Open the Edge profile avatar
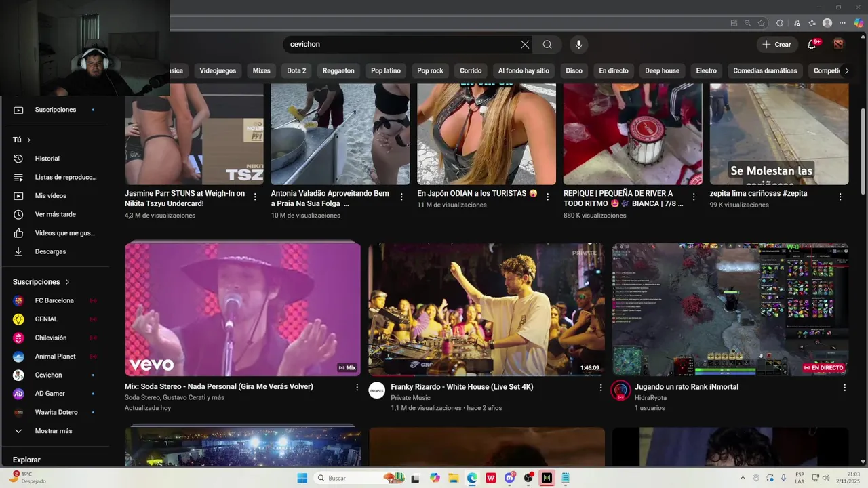Screen dimensions: 868x488 pyautogui.click(x=827, y=23)
